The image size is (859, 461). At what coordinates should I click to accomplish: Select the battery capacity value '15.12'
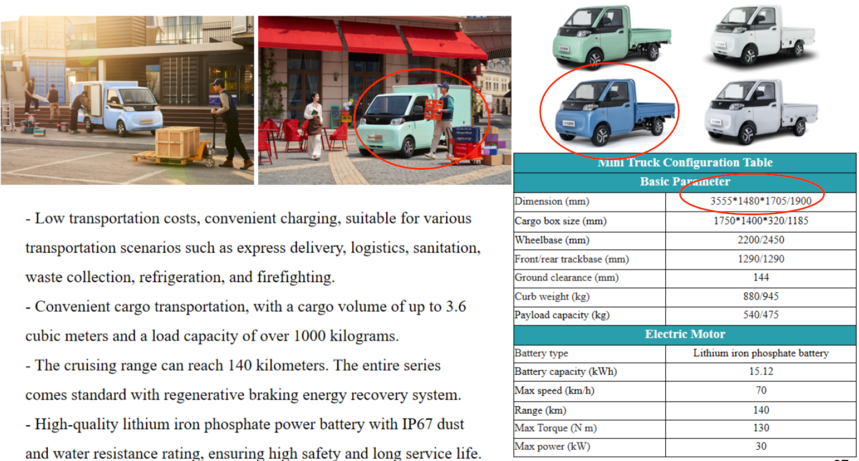point(761,371)
